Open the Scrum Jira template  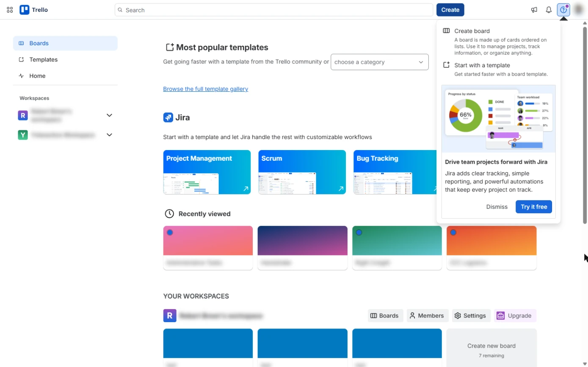[302, 172]
